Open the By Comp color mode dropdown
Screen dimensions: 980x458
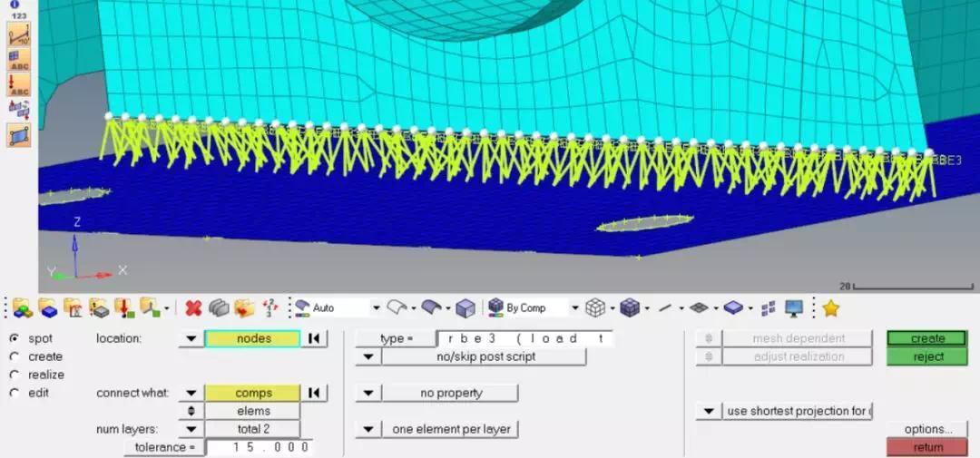click(x=574, y=308)
